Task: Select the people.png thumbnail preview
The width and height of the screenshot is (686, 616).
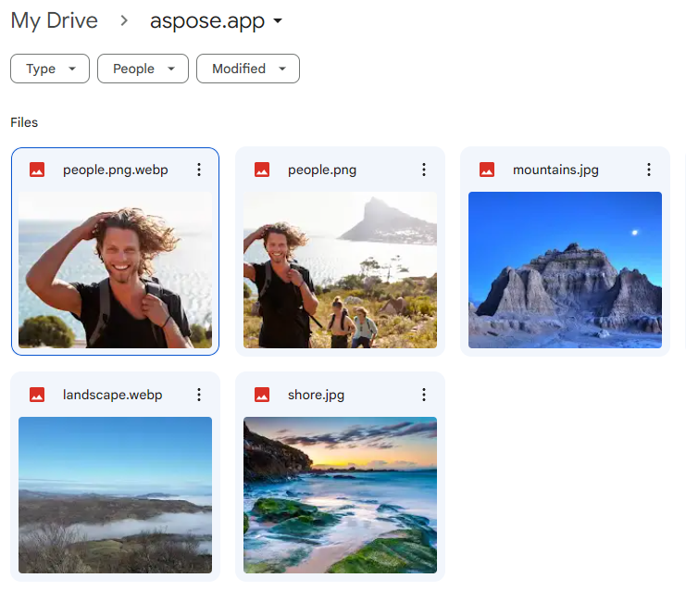Action: (x=340, y=270)
